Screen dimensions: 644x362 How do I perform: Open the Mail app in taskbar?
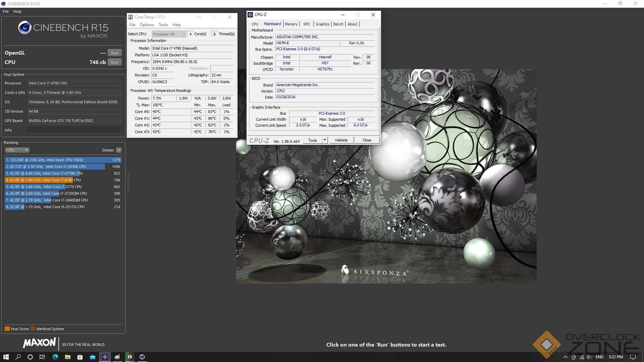click(92, 357)
